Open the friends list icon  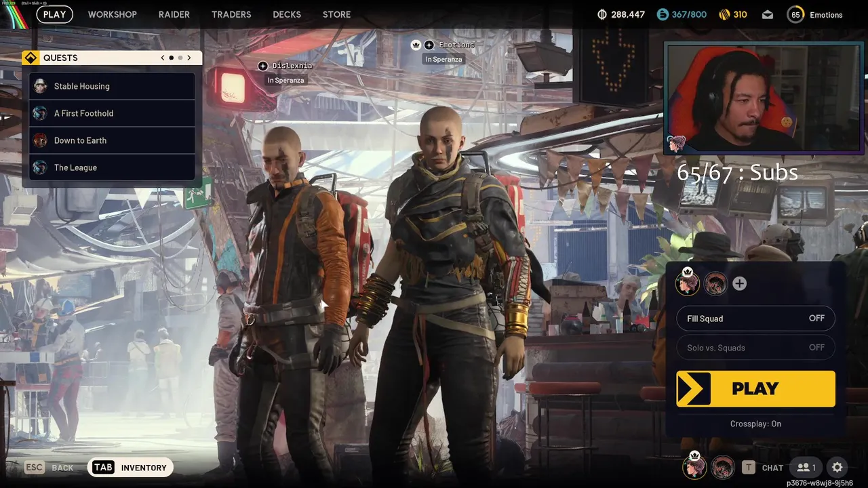(x=806, y=467)
